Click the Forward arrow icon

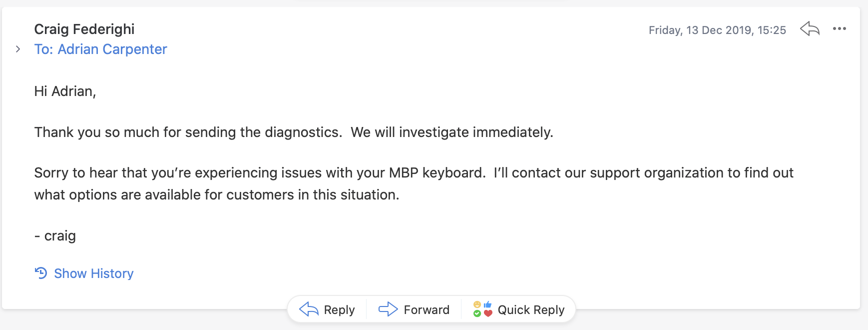pyautogui.click(x=388, y=309)
